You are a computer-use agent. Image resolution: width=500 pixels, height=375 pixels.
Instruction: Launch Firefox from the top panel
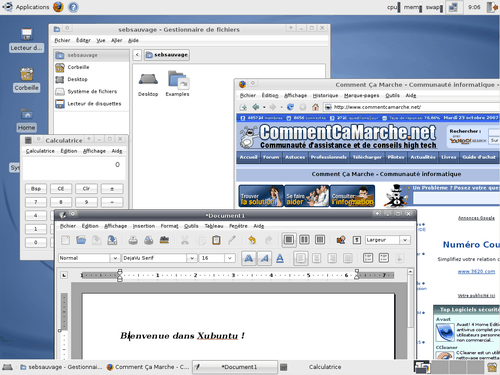click(58, 7)
